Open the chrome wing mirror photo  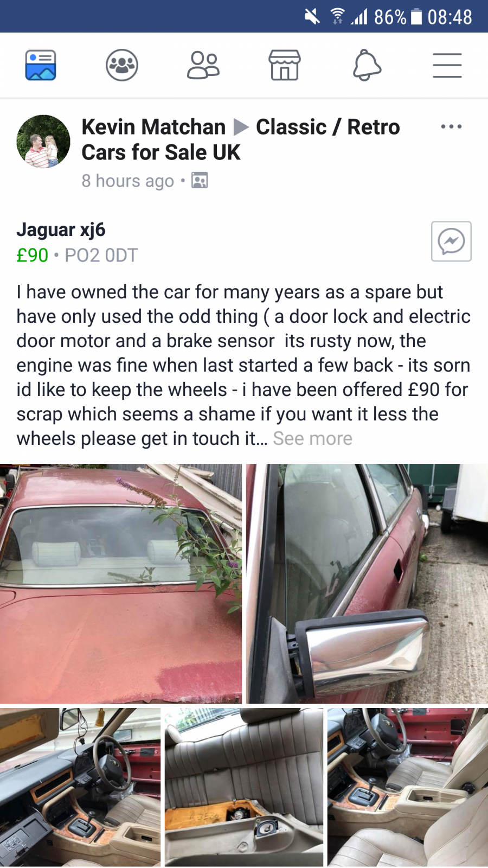(367, 584)
